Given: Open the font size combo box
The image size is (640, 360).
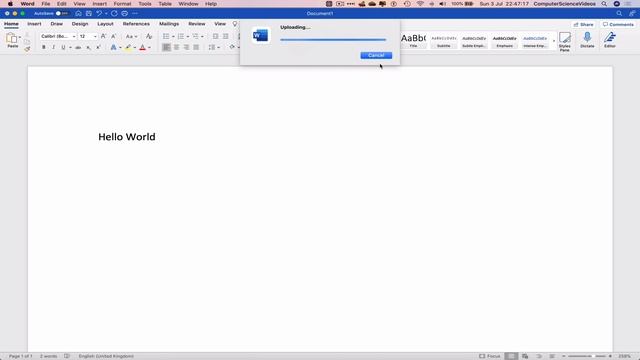Looking at the screenshot, I should [x=88, y=36].
